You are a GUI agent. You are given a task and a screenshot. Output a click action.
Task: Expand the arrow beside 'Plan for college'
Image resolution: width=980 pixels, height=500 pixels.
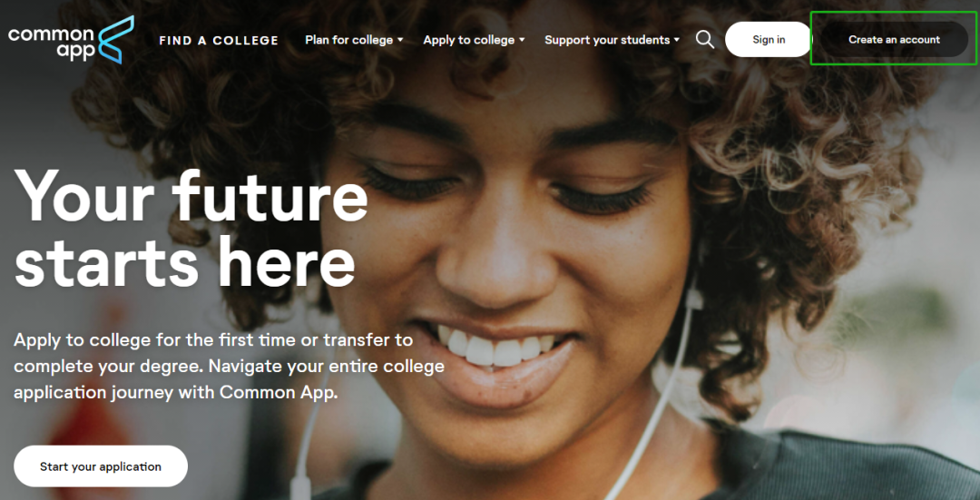(x=400, y=40)
